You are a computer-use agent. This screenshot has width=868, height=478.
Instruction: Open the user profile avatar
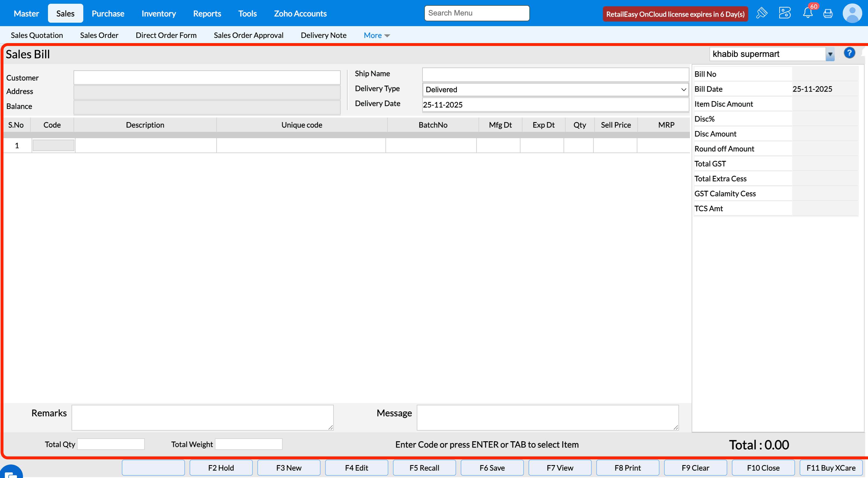click(x=852, y=13)
